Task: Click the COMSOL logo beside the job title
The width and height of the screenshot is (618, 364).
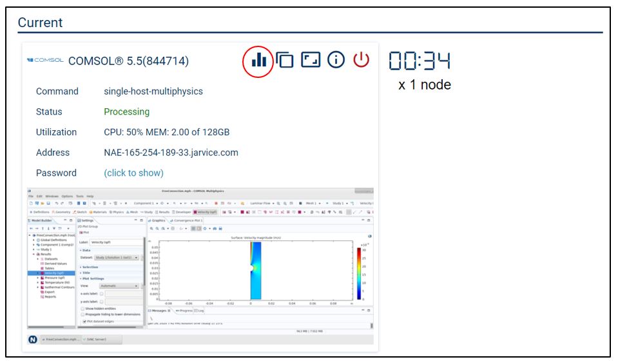Action: click(x=45, y=61)
